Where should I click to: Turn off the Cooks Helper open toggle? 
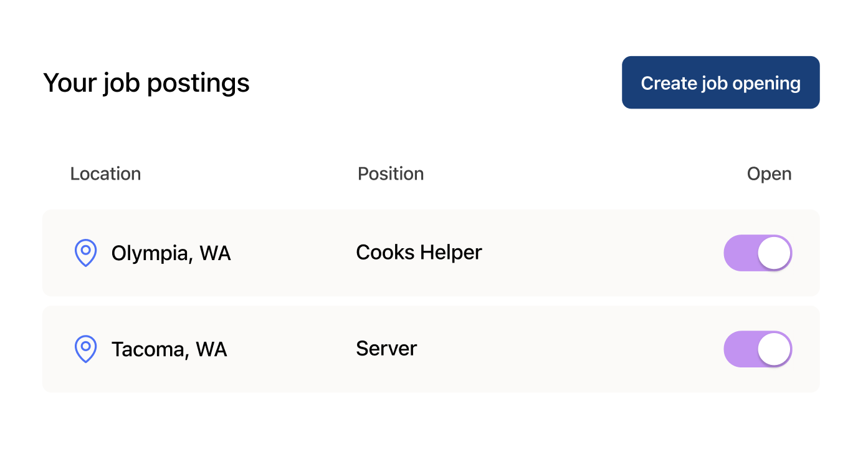(x=757, y=253)
